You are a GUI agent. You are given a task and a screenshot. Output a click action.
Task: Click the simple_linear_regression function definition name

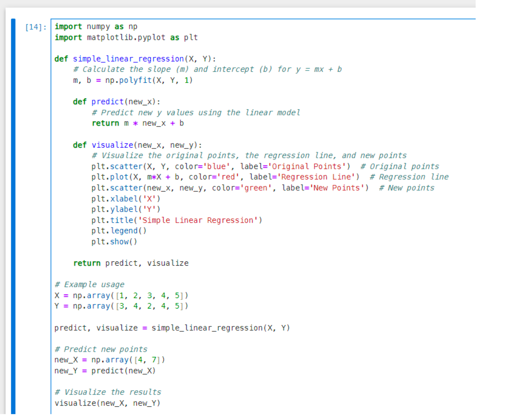click(x=128, y=59)
